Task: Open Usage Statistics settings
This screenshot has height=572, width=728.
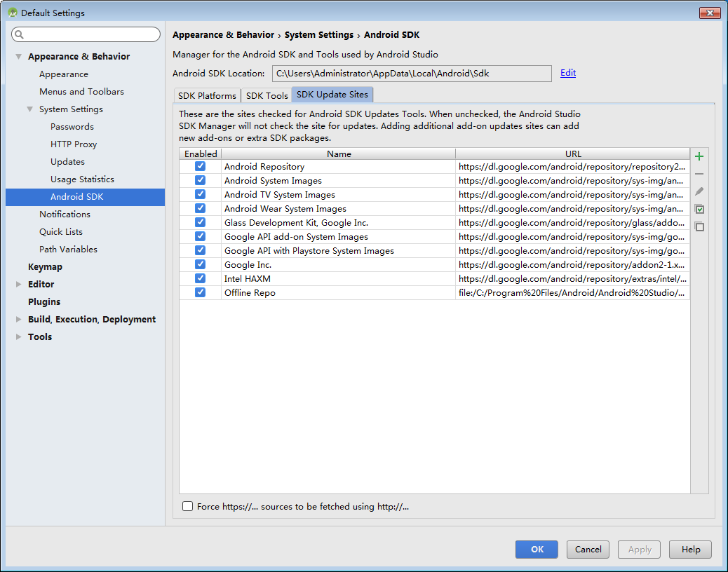Action: click(x=82, y=179)
